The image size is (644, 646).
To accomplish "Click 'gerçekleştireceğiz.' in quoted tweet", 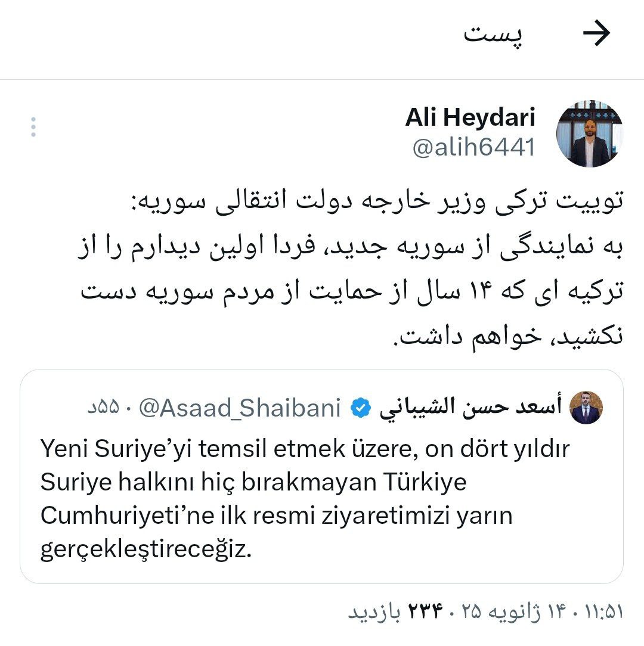I will 146,549.
